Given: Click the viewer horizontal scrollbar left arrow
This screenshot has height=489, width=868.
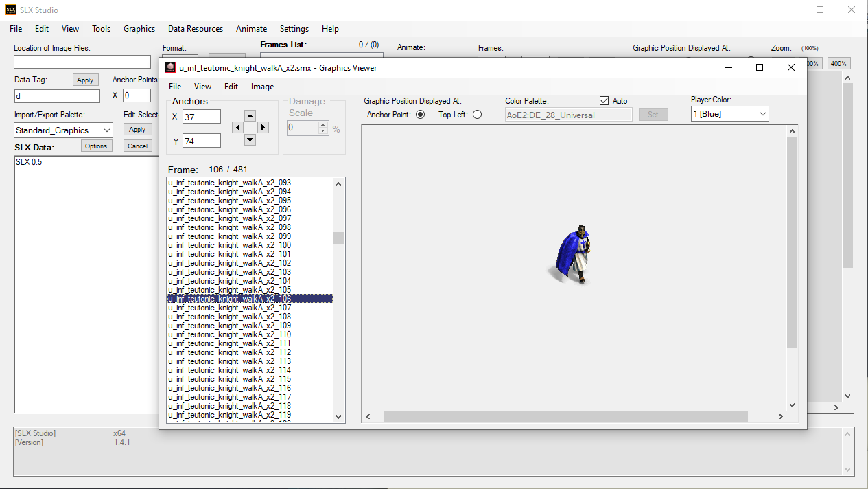Looking at the screenshot, I should pos(368,416).
